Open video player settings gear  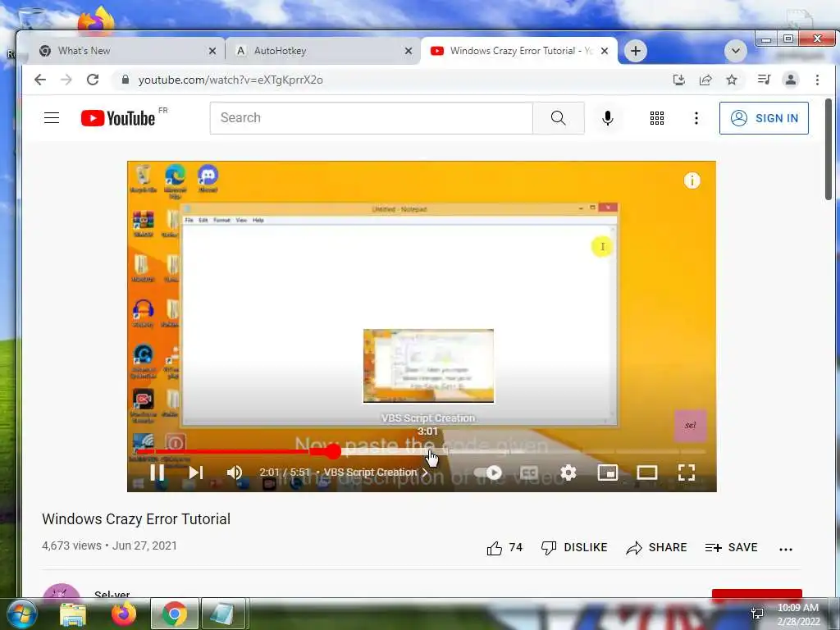point(568,472)
